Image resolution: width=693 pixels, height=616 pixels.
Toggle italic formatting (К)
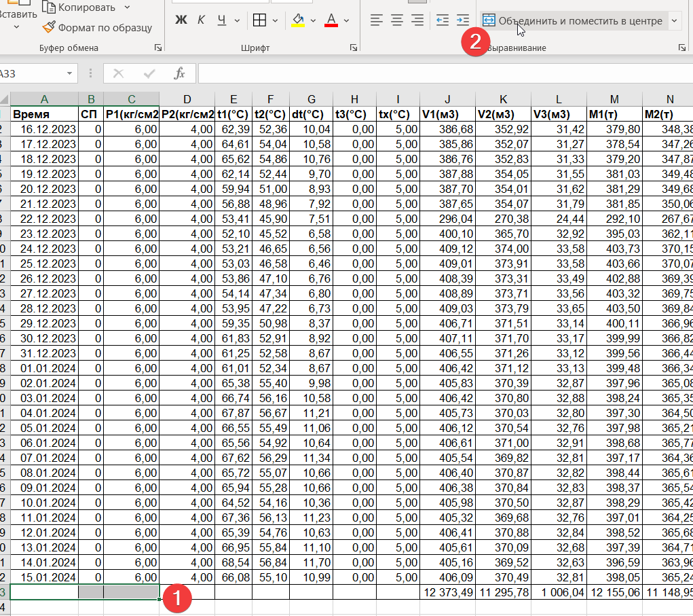[x=201, y=20]
